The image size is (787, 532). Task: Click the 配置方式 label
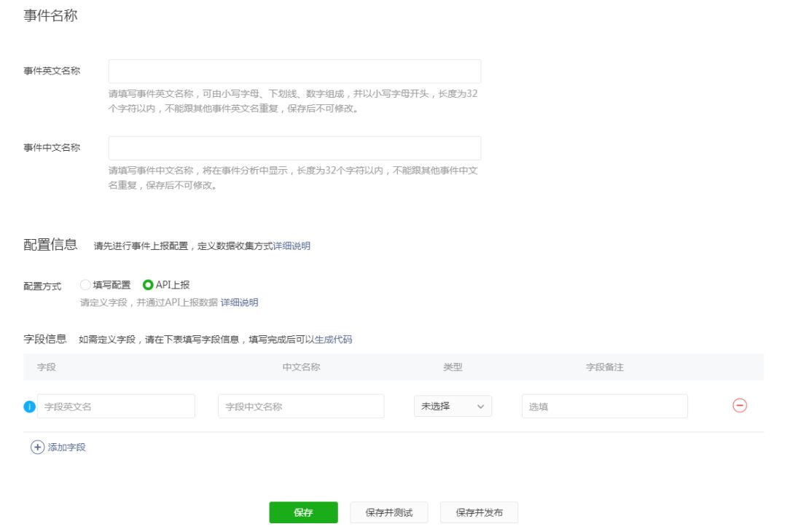tap(42, 286)
